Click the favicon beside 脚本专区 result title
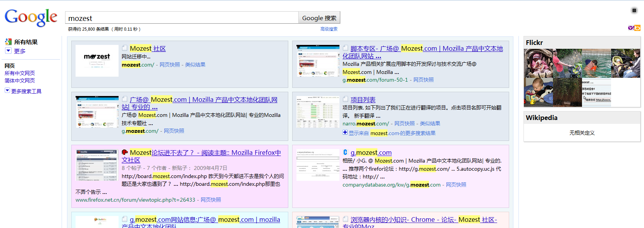The image size is (644, 228). click(346, 48)
